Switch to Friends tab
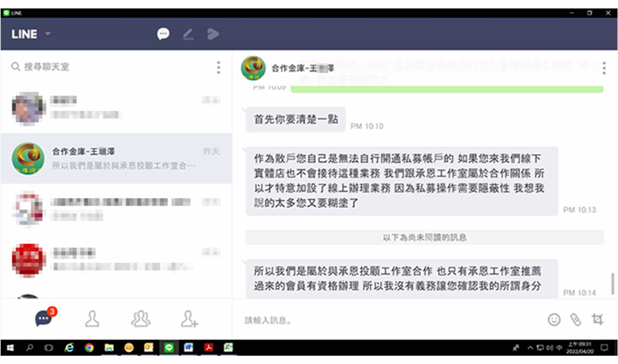Image resolution: width=618 pixels, height=364 pixels. (92, 319)
